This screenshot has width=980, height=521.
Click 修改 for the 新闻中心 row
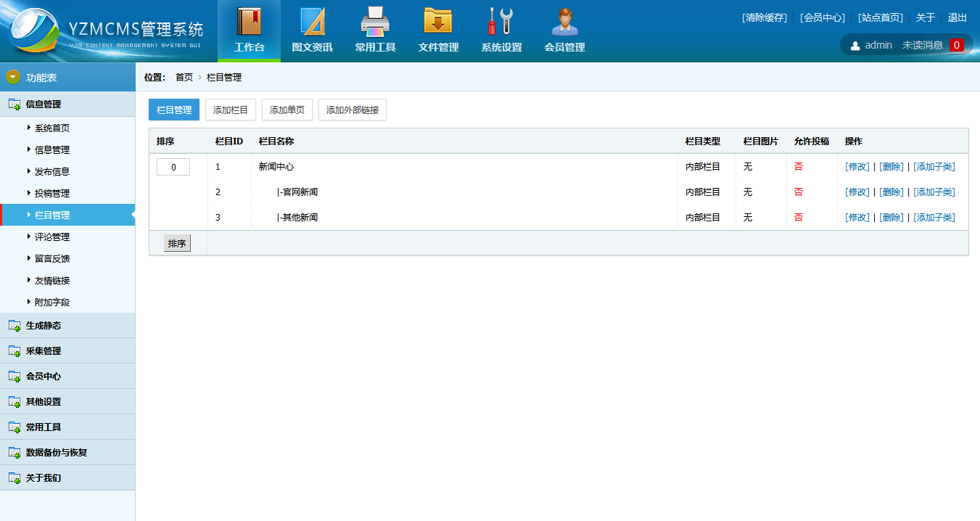click(x=857, y=166)
